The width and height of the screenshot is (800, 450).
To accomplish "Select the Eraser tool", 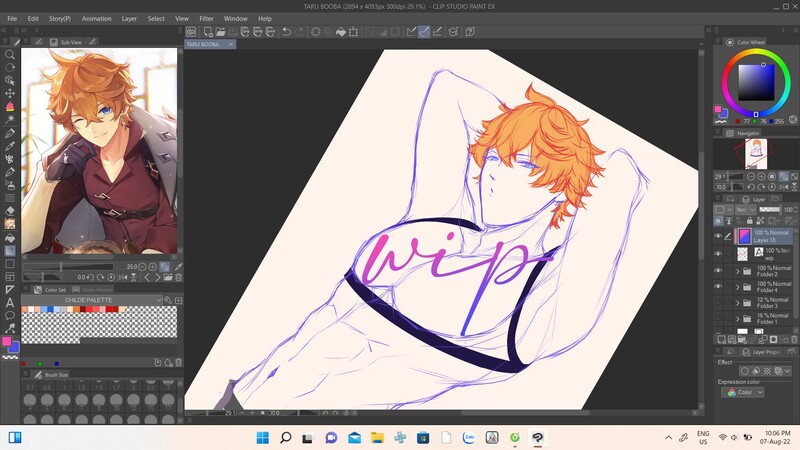I will coord(10,210).
